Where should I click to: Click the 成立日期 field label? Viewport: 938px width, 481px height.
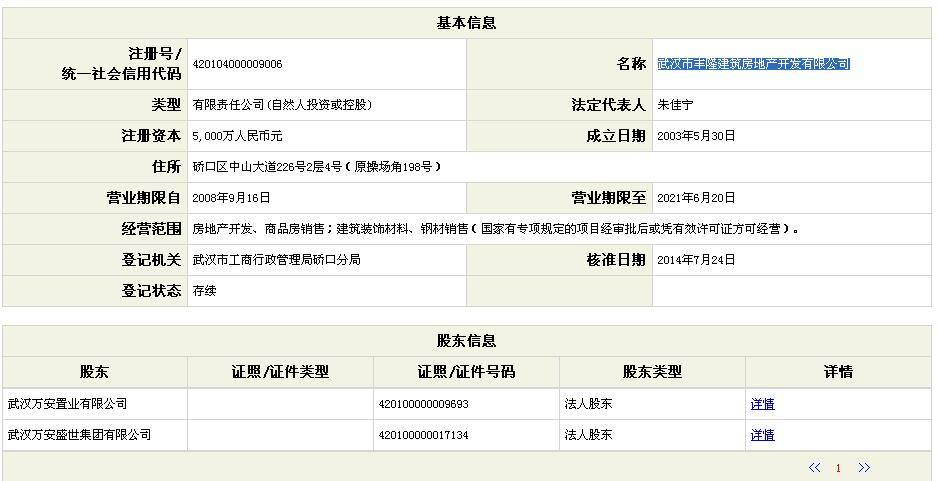coord(616,136)
